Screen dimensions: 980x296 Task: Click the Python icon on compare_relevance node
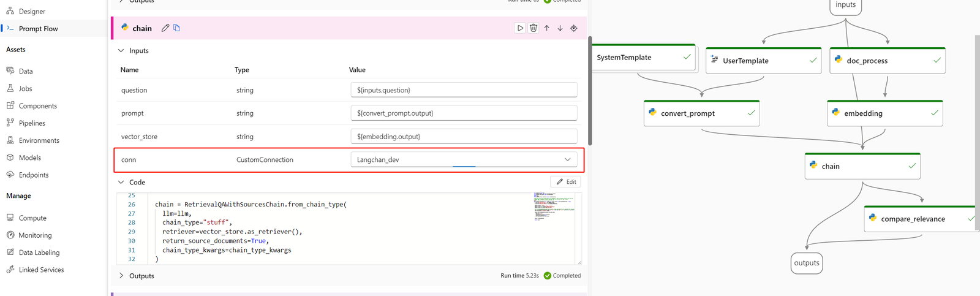click(873, 218)
